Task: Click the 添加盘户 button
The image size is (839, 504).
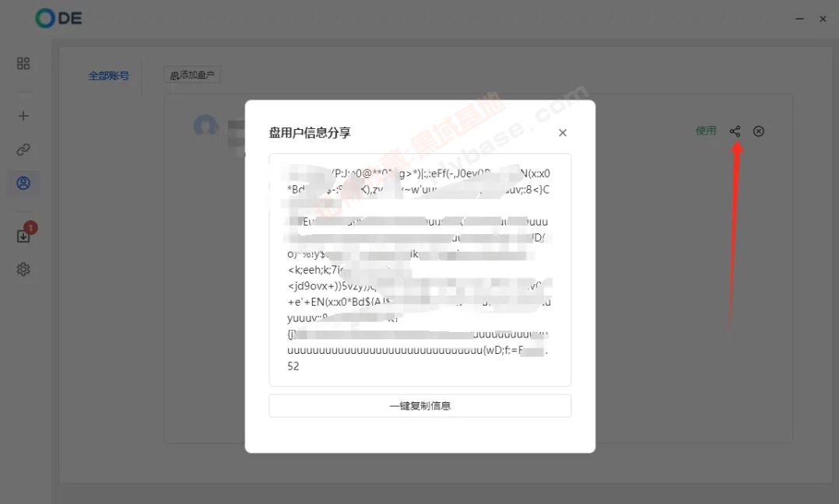Action: click(x=192, y=75)
